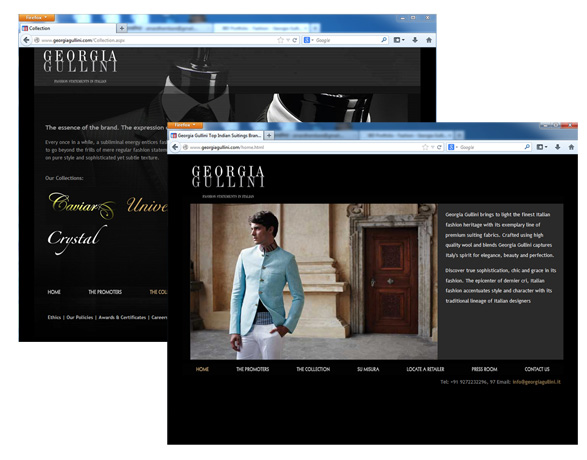Click search magnifier in front window's Google box
The width and height of the screenshot is (587, 460).
tap(527, 147)
